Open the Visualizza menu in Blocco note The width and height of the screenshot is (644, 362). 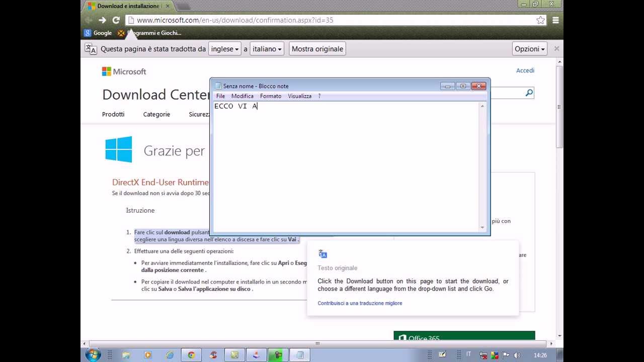[x=299, y=96]
